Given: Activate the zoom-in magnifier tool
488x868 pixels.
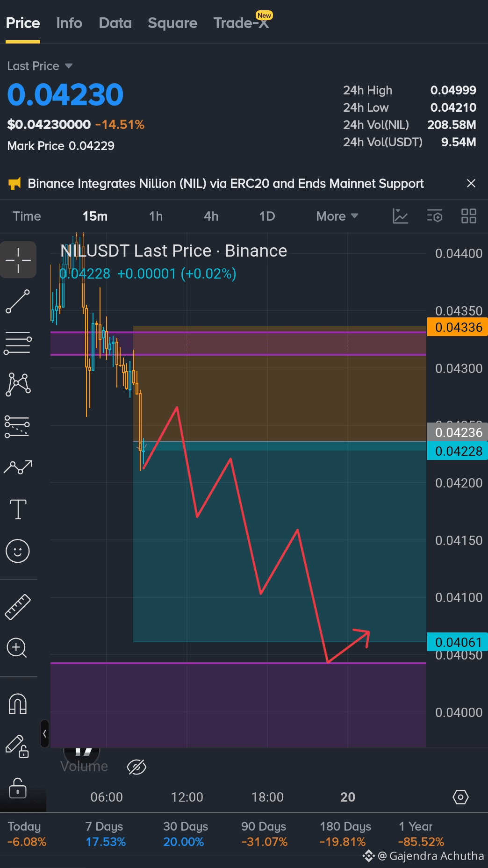Looking at the screenshot, I should (17, 648).
